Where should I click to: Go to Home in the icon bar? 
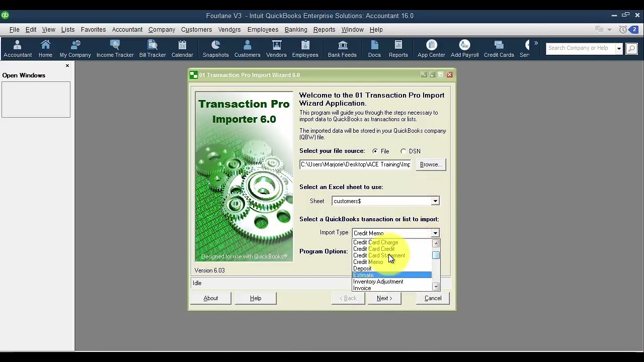tap(45, 49)
